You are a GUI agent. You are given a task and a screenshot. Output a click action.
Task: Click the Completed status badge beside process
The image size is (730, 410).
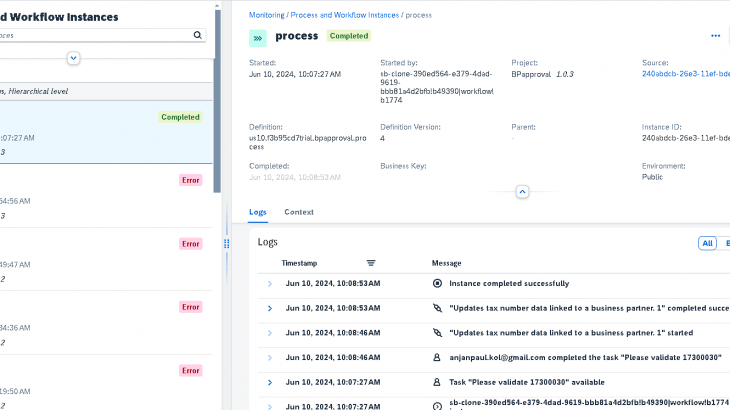tap(349, 36)
